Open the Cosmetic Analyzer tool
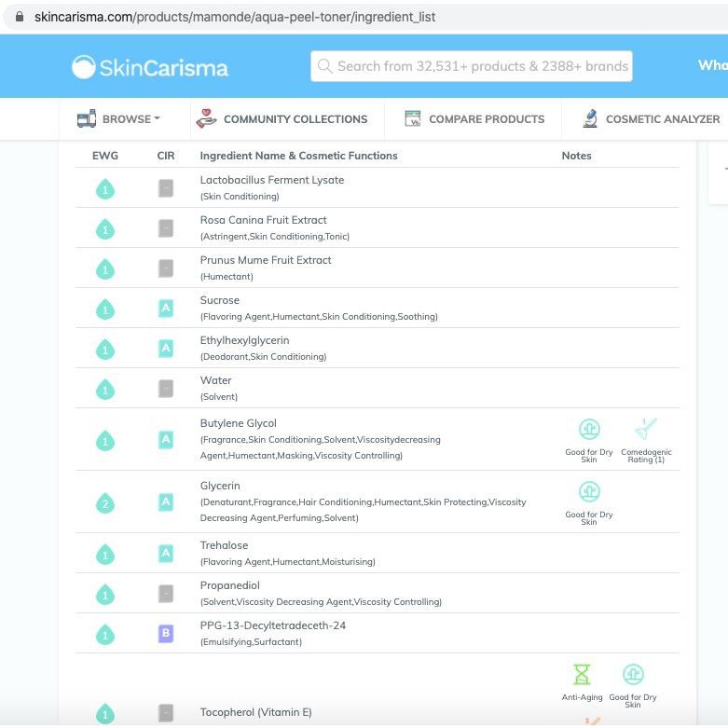728x728 pixels. click(x=651, y=119)
